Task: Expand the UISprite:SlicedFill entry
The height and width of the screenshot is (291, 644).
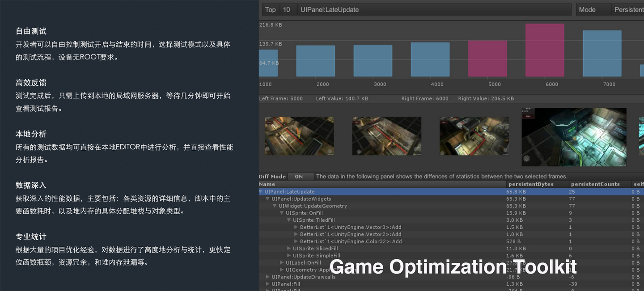Action: pos(289,249)
